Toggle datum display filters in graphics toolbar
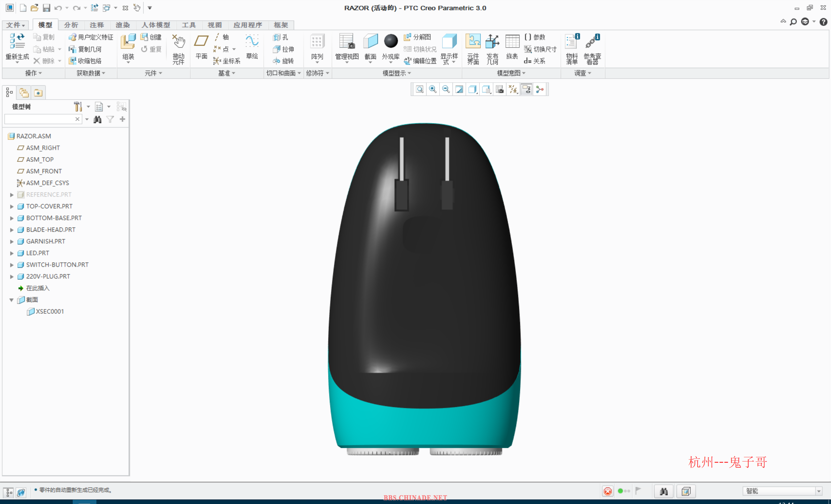 click(x=513, y=89)
